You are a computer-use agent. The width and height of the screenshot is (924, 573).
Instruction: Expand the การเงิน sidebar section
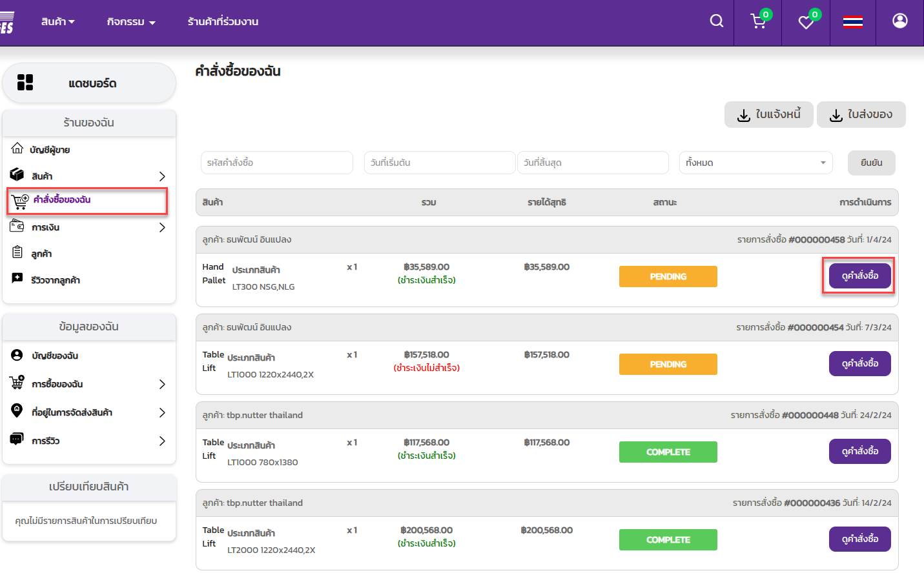click(162, 227)
